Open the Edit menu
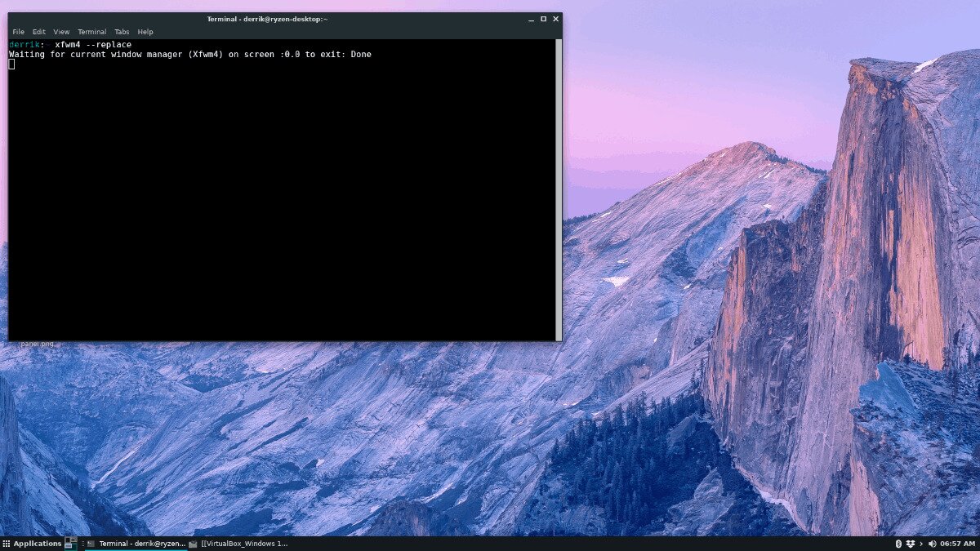980x551 pixels. click(x=38, y=32)
